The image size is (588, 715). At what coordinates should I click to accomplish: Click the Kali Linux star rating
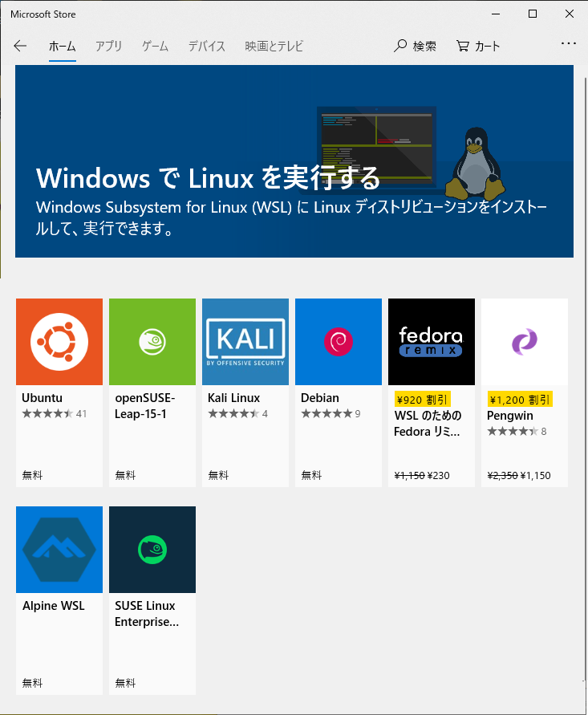(x=238, y=413)
